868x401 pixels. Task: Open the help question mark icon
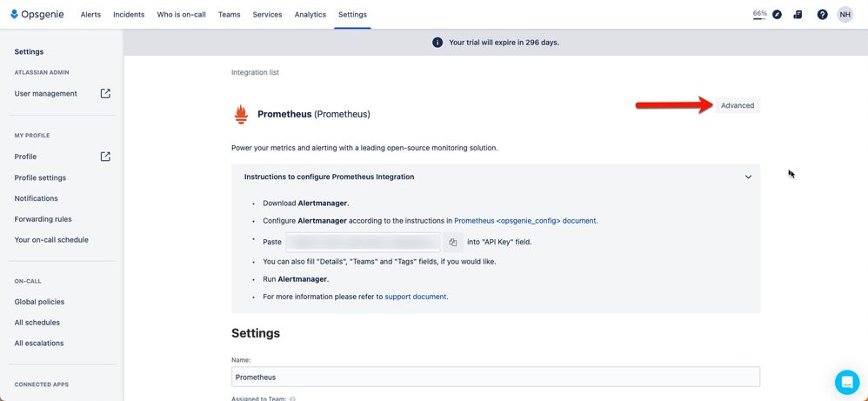822,15
